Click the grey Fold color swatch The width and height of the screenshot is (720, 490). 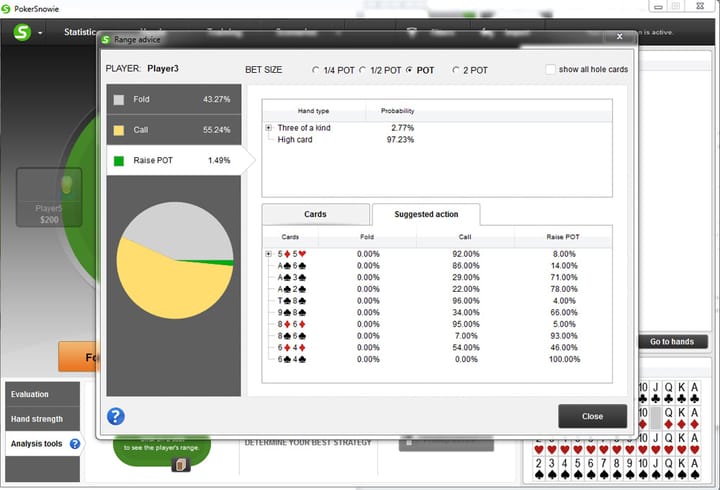pos(119,100)
